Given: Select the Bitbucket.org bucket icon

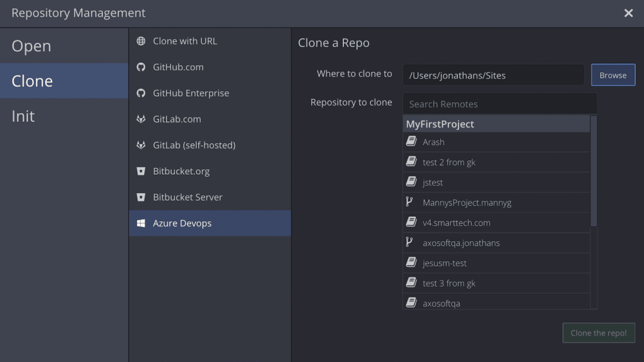Looking at the screenshot, I should 141,171.
